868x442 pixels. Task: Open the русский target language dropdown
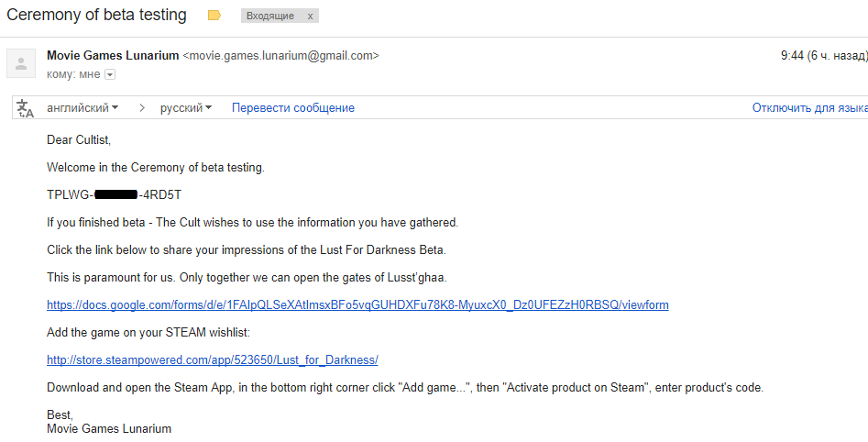186,108
